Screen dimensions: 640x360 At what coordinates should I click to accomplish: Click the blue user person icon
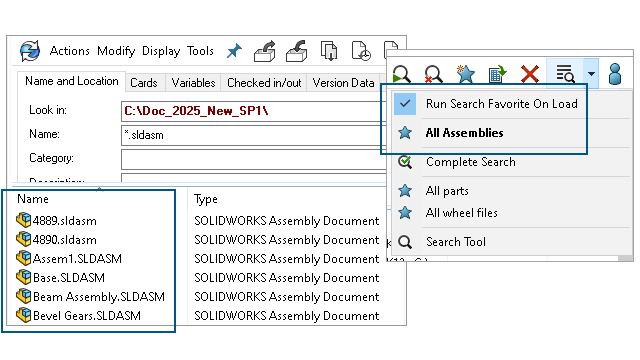[615, 74]
